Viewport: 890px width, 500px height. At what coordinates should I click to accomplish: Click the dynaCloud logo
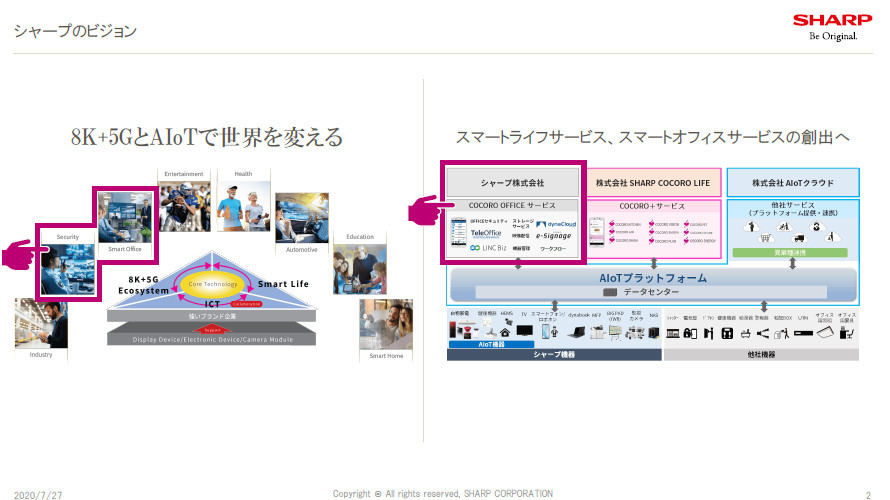[556, 224]
